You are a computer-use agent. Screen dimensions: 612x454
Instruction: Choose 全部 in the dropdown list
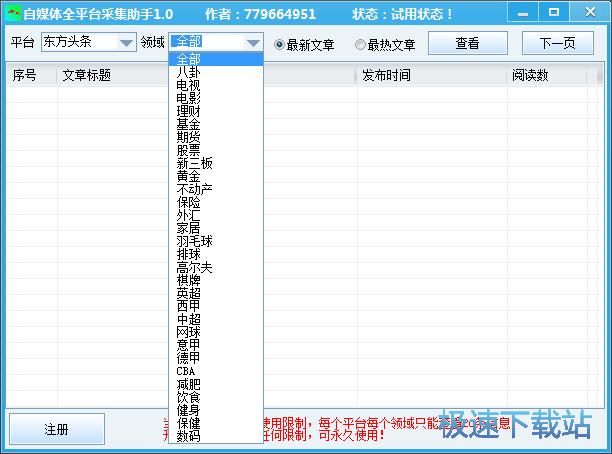point(216,59)
